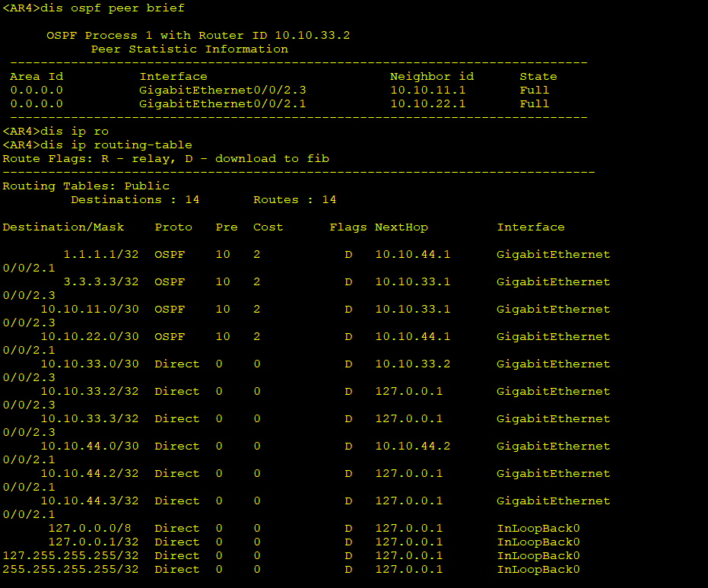
Task: Select the 1.1.1.1/32 route destination
Action: click(x=101, y=255)
